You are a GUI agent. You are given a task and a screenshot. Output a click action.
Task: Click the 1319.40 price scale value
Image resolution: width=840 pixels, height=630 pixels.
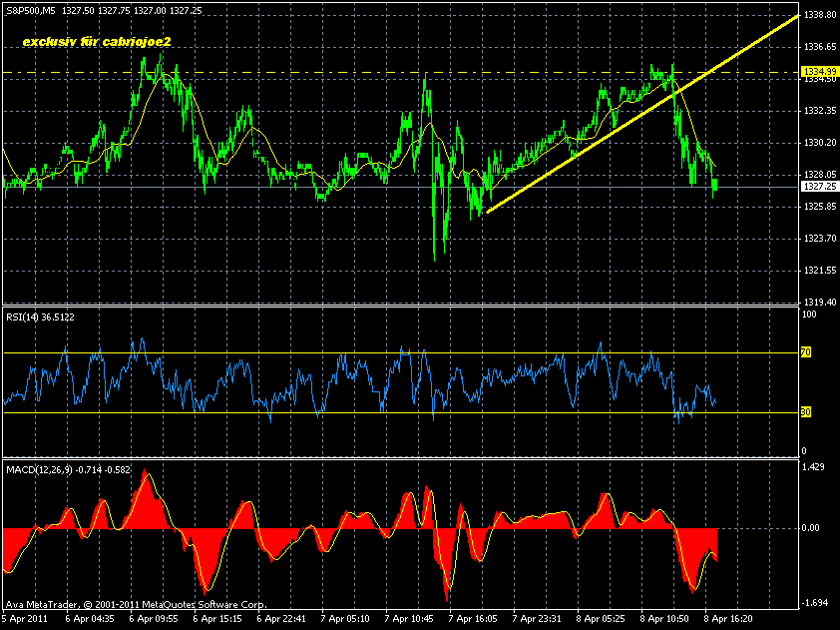pos(820,303)
